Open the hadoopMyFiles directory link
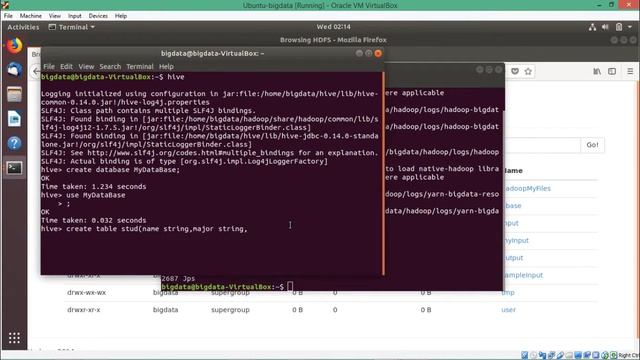This screenshot has height=360, width=640. [x=528, y=189]
